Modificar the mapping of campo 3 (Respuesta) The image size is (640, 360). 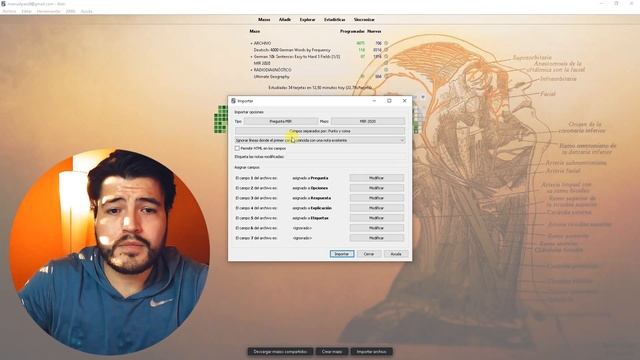[x=376, y=198]
